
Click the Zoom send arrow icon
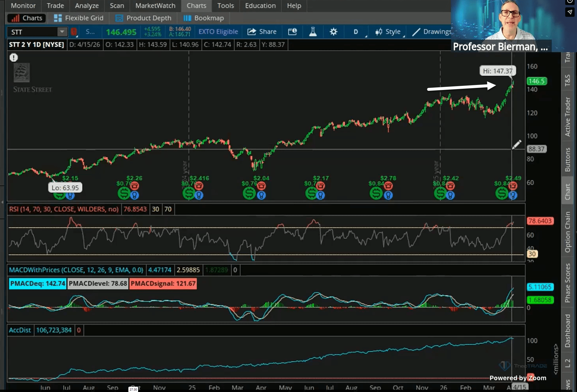point(570,12)
